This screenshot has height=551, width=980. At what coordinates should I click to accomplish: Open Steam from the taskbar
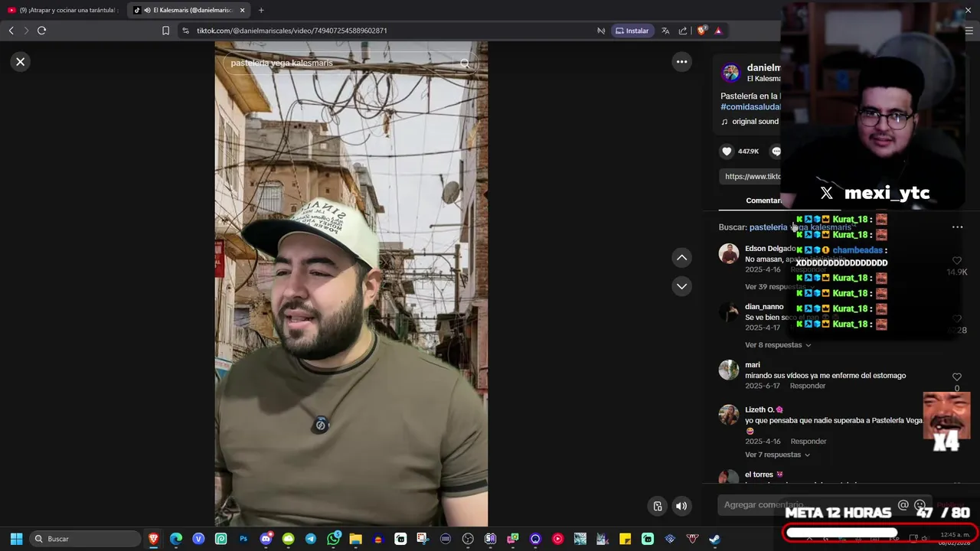[714, 539]
